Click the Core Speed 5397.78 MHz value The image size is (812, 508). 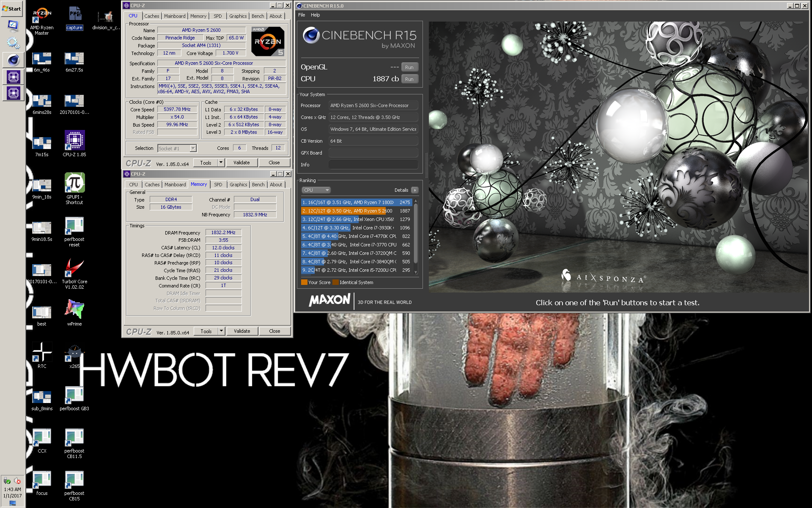coord(177,109)
